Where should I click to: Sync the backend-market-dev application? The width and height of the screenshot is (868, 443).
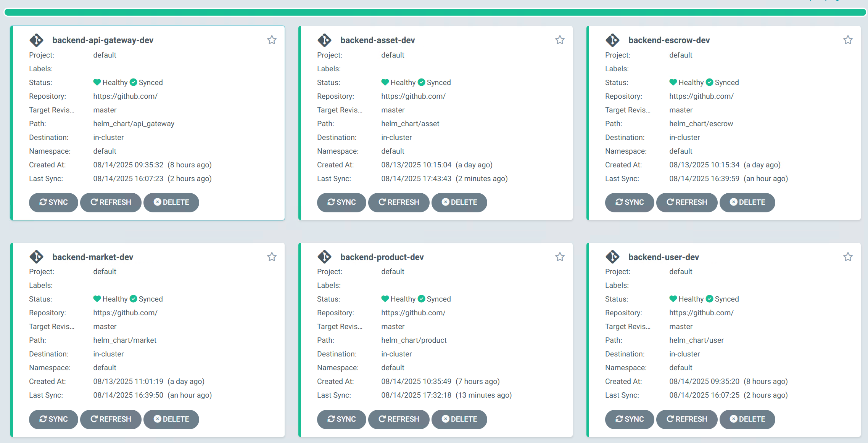tap(53, 419)
